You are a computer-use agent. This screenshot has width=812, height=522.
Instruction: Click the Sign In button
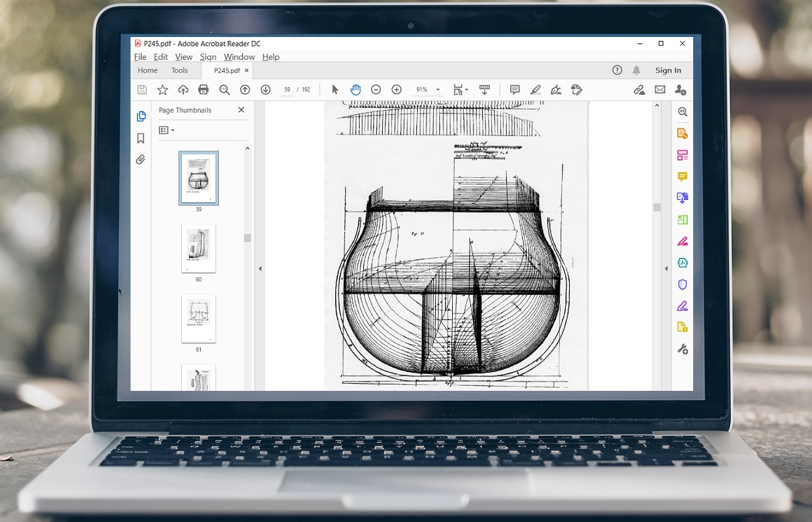668,70
